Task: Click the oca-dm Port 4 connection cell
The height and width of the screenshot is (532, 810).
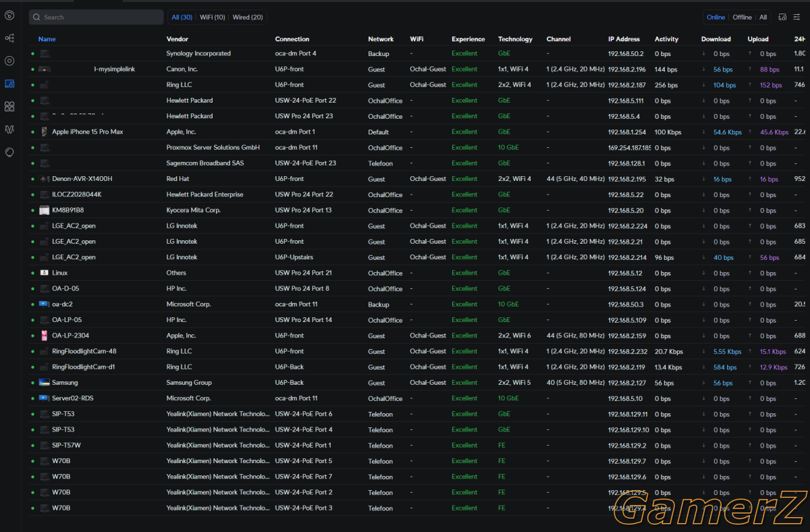Action: point(296,53)
